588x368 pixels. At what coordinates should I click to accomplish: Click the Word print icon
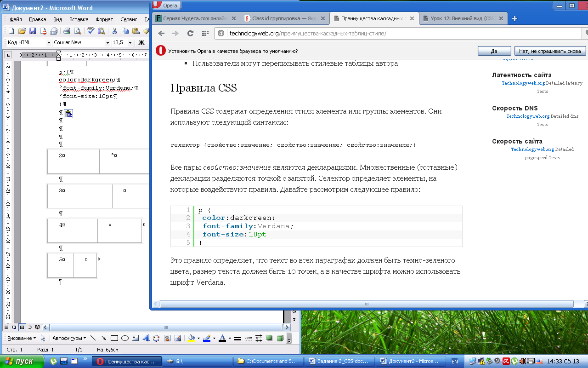click(67, 31)
